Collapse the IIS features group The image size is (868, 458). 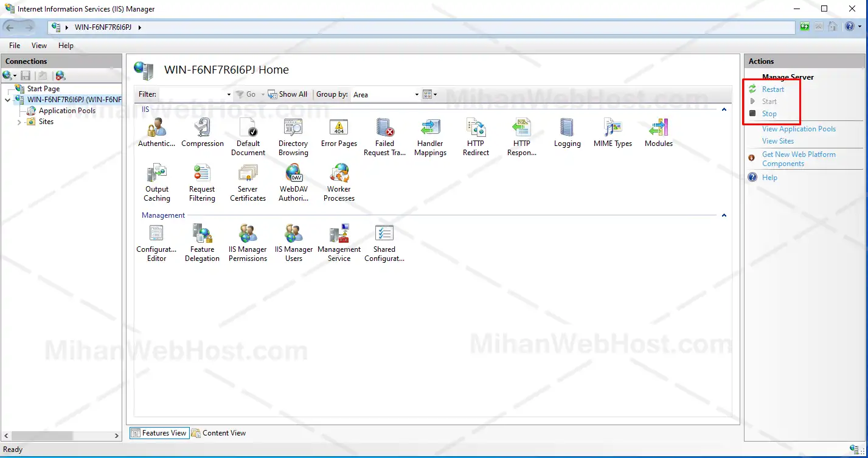click(x=724, y=109)
